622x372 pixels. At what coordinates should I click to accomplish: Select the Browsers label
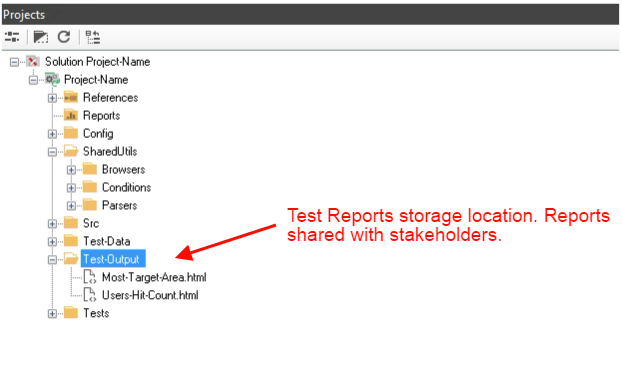click(123, 169)
